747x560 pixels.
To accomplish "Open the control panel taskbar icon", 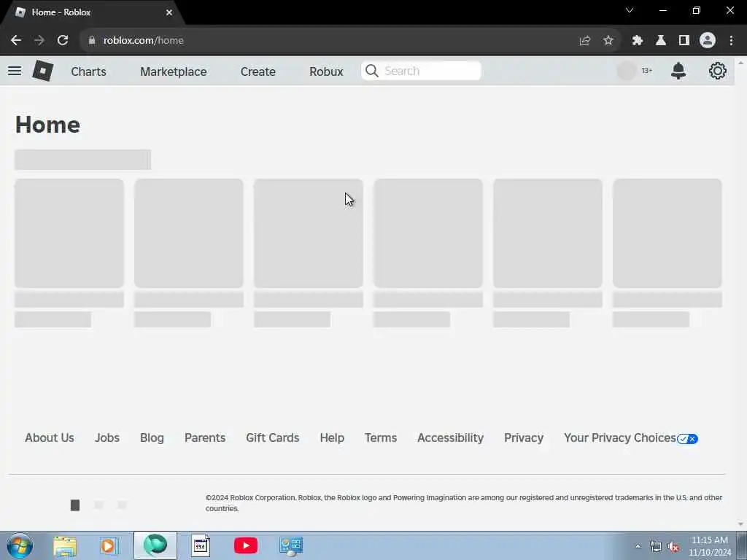I will 290,546.
